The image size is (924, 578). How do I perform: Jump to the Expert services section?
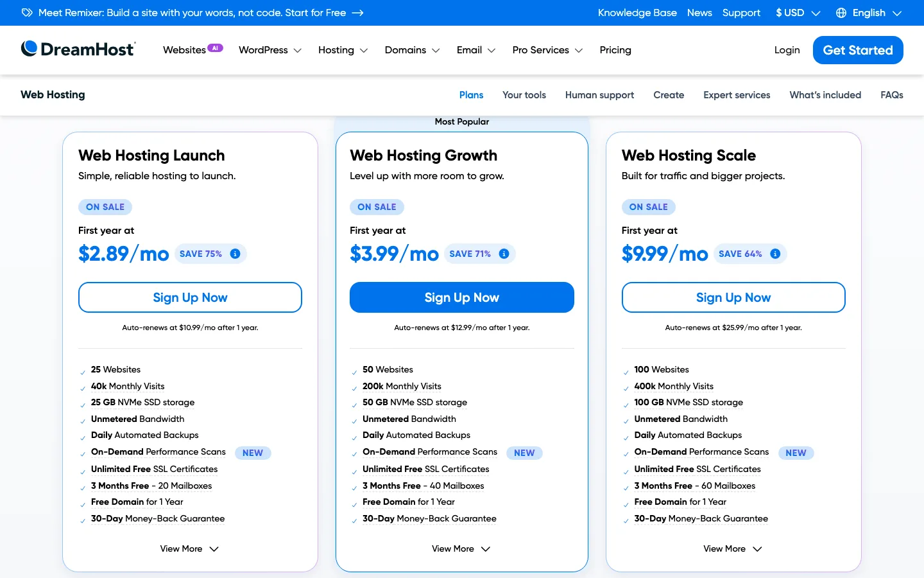[737, 95]
